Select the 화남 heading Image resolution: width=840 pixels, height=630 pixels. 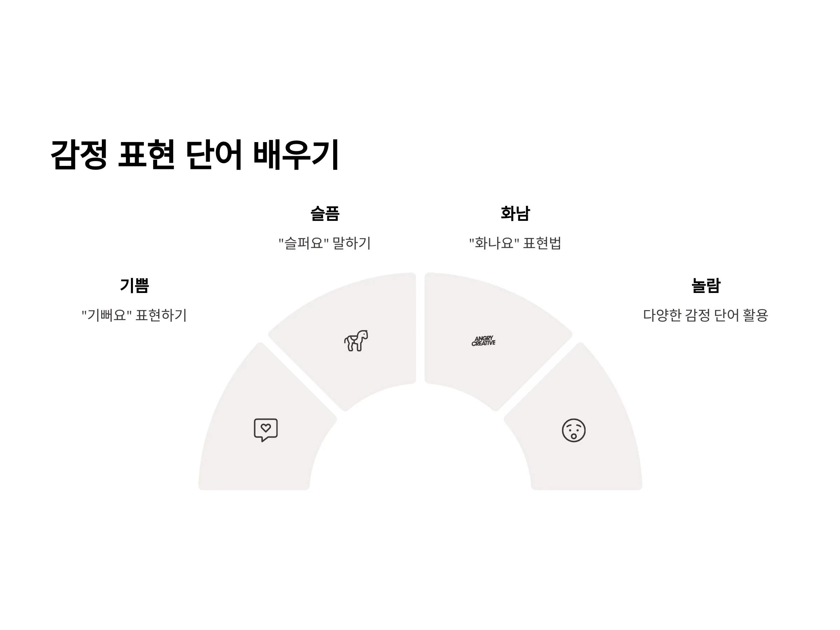(515, 213)
